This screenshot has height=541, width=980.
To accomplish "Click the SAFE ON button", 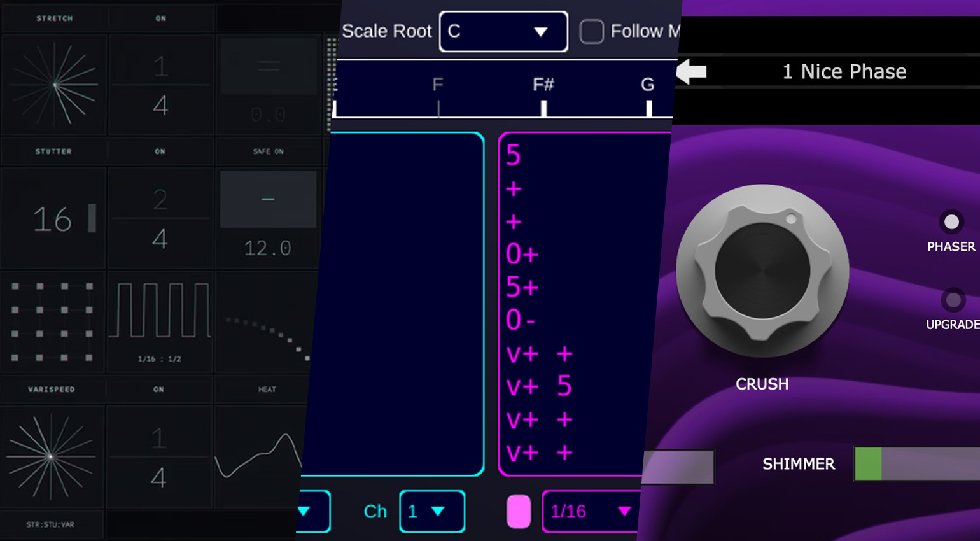I will 268,151.
